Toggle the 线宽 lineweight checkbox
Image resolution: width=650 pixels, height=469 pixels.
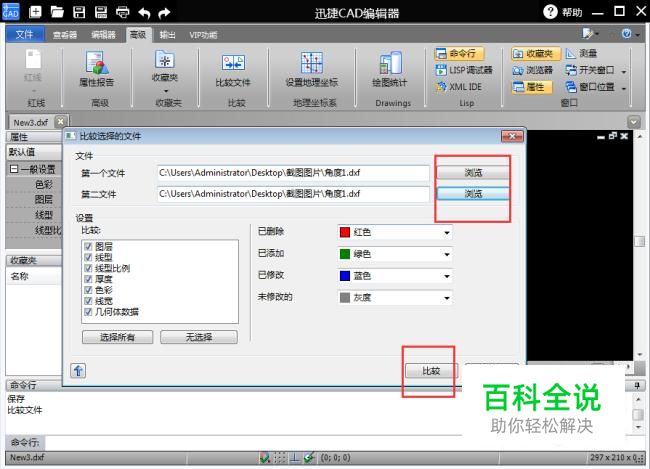click(88, 301)
